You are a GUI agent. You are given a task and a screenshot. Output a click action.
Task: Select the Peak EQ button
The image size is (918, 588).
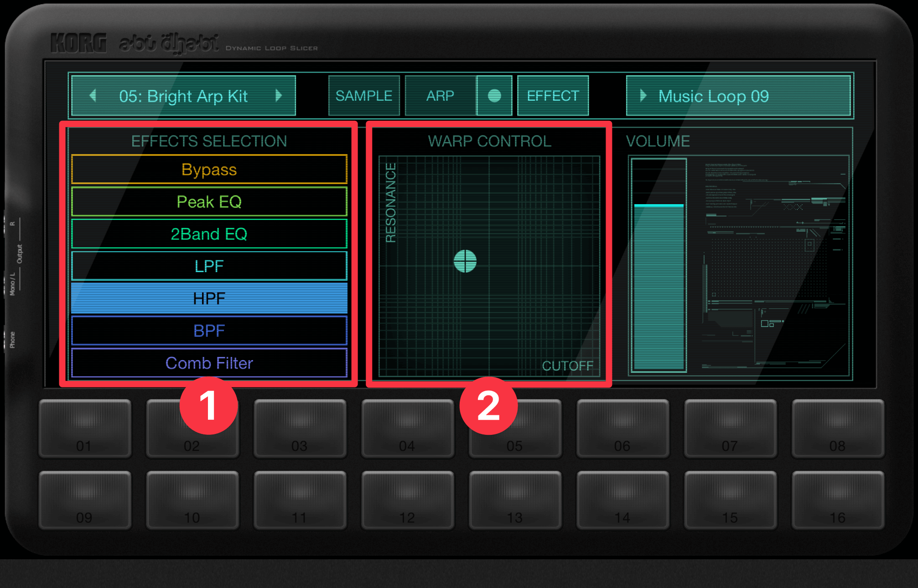coord(209,202)
